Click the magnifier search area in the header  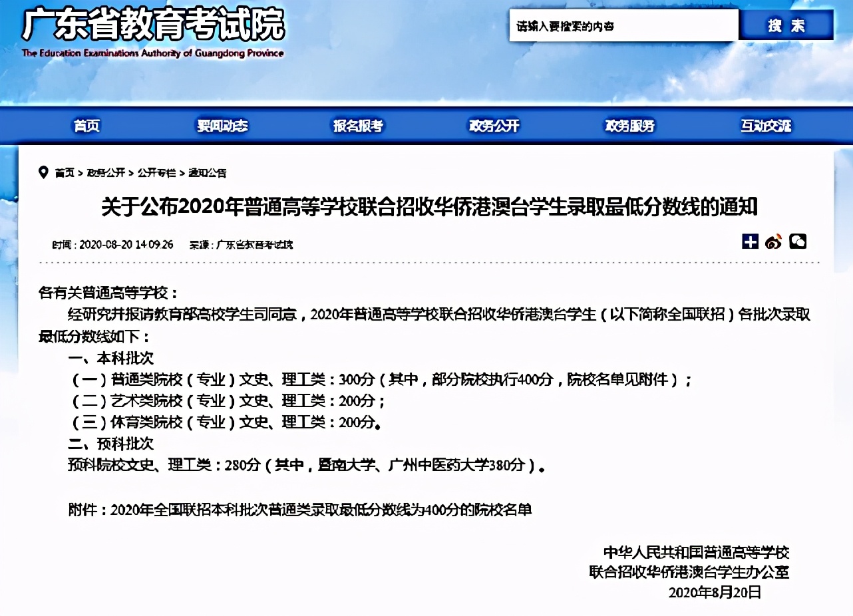(x=786, y=25)
